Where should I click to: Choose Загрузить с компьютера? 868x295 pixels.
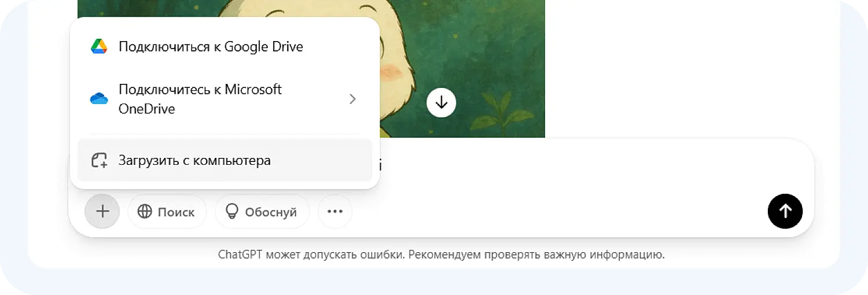pos(225,160)
